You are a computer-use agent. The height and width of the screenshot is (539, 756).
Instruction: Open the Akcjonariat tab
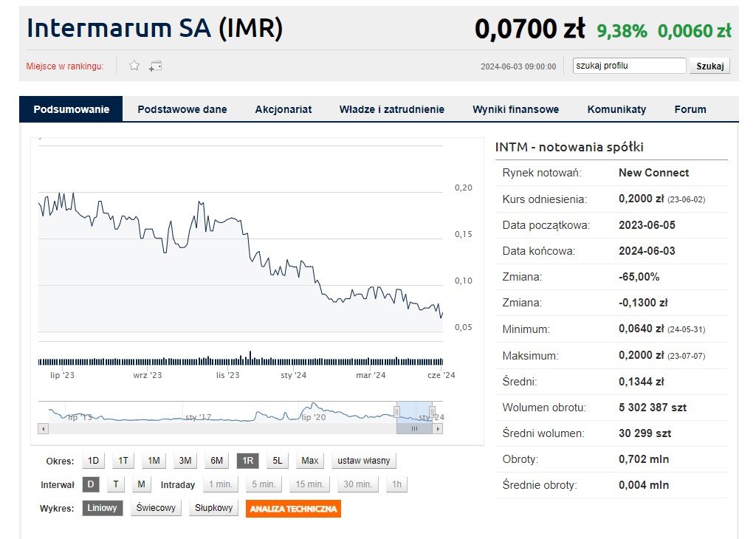pyautogui.click(x=283, y=109)
